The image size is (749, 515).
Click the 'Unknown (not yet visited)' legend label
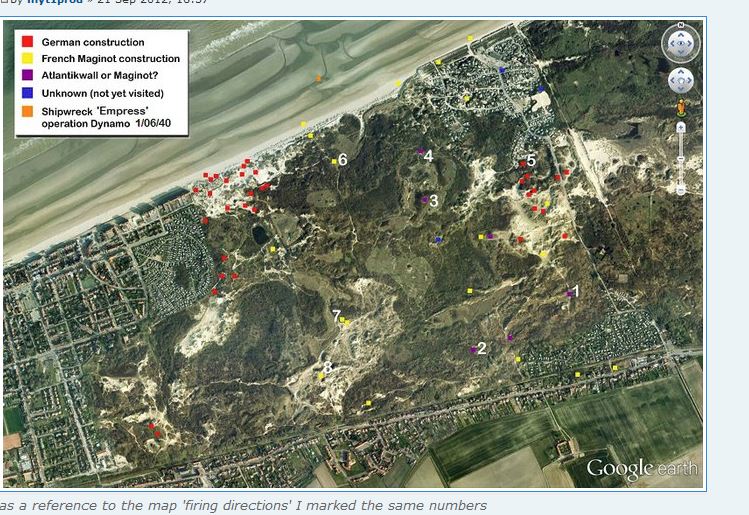tap(103, 93)
